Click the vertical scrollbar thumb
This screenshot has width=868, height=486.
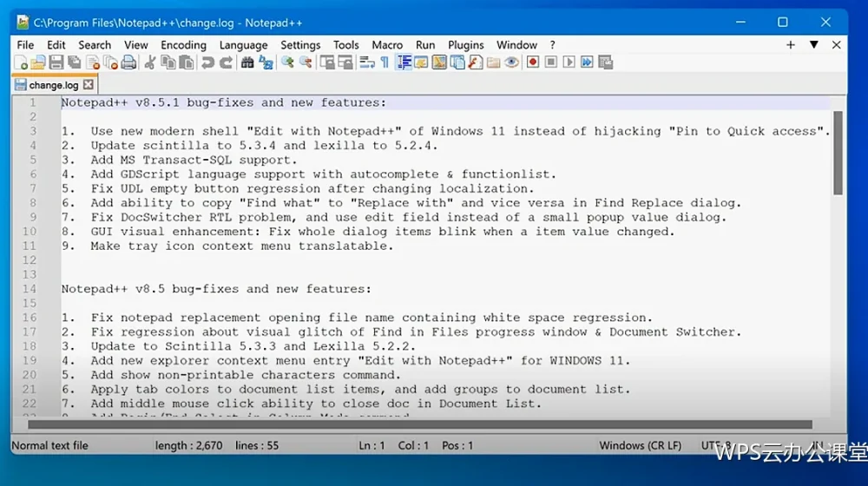[x=838, y=153]
